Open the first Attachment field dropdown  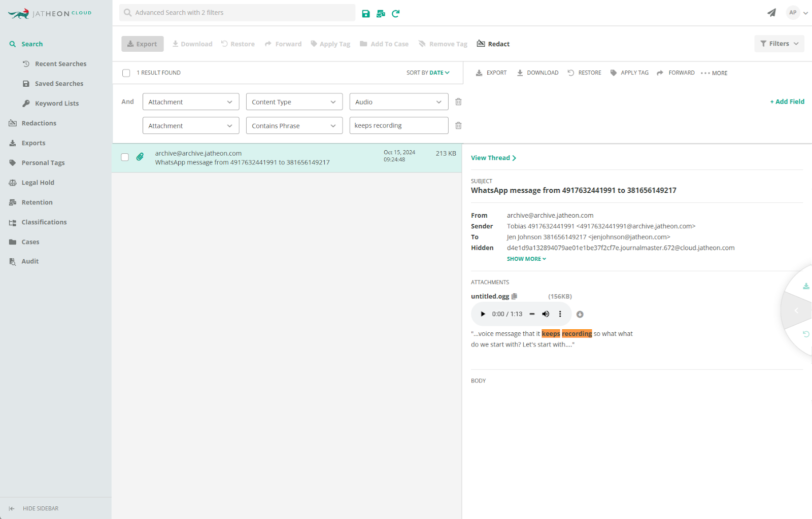[x=191, y=102]
